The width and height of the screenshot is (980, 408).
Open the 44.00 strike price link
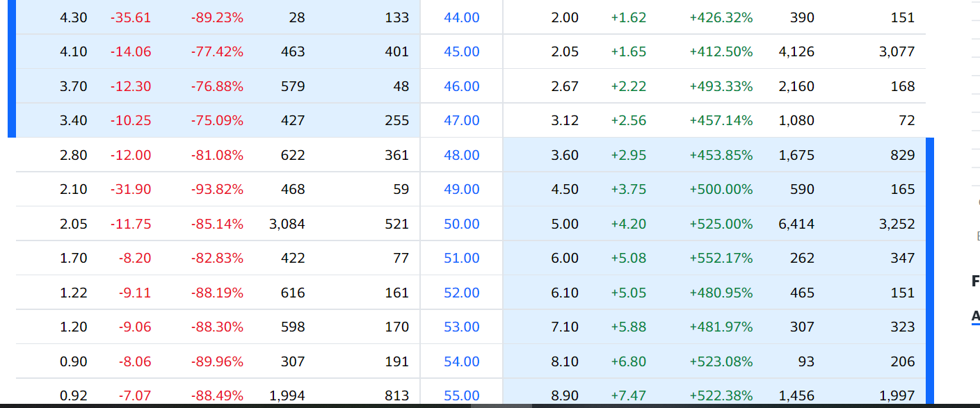462,17
